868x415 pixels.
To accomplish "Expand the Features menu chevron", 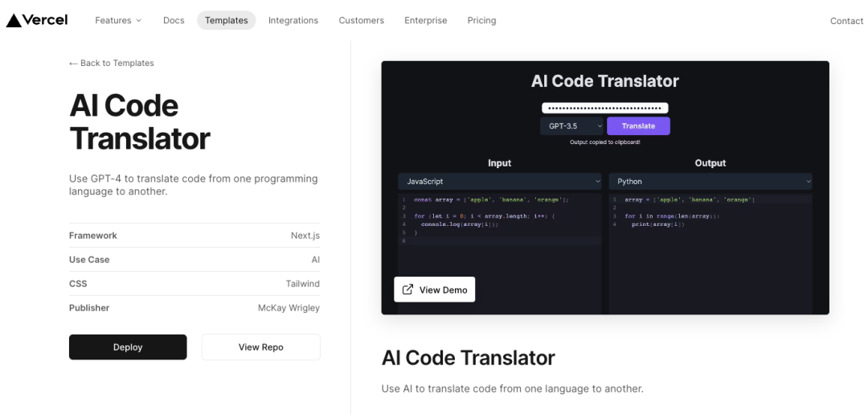I will (x=138, y=21).
